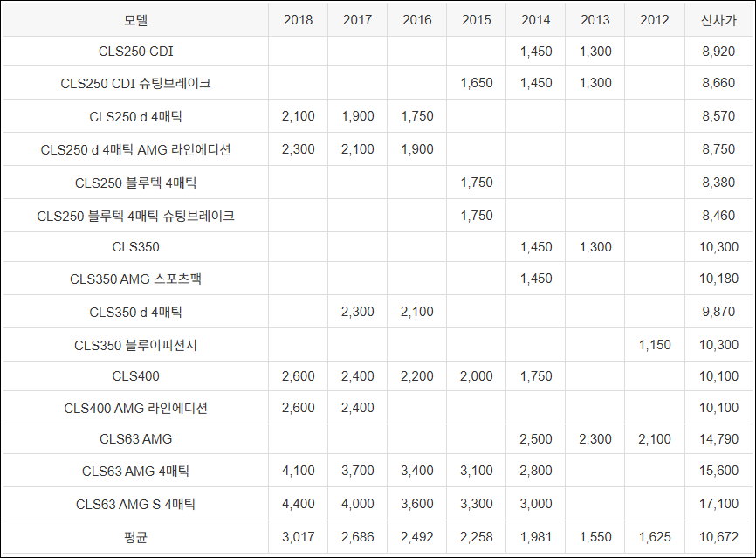Select the 2017 column header
Viewport: 756px width, 558px height.
click(357, 20)
